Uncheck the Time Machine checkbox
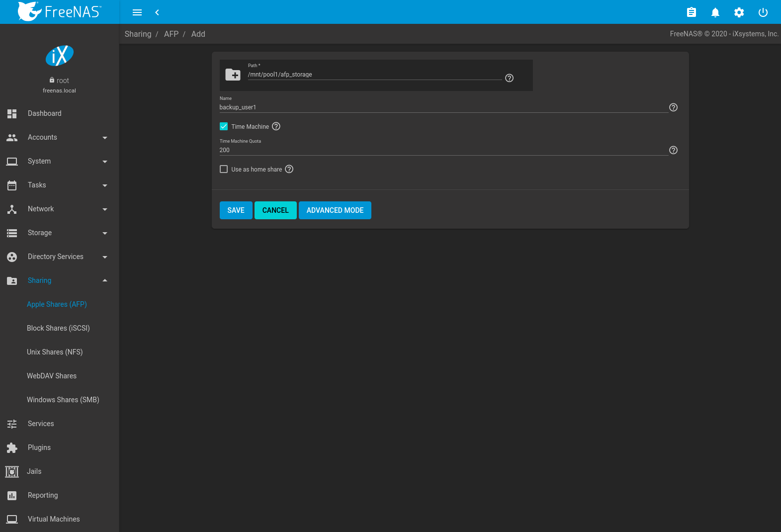The width and height of the screenshot is (781, 532). pos(224,126)
